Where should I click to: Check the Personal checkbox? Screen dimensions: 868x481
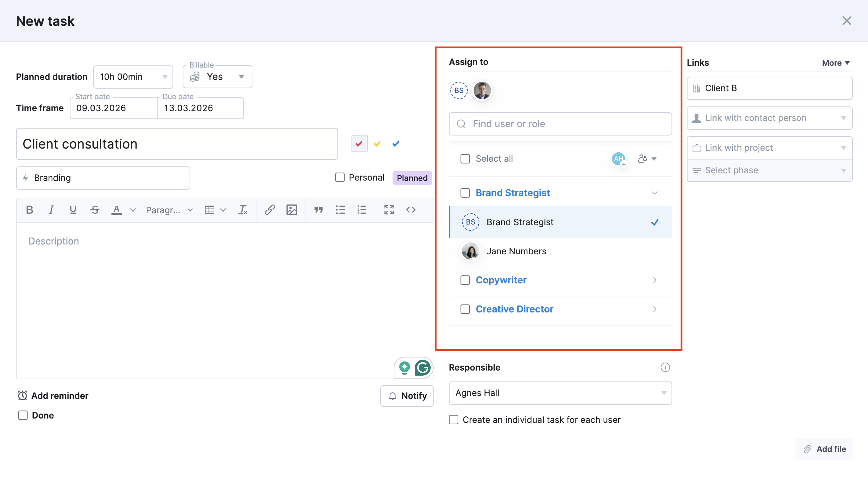point(340,177)
